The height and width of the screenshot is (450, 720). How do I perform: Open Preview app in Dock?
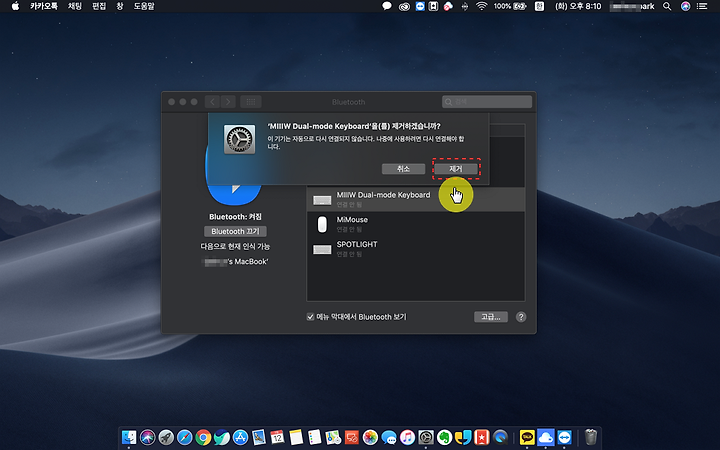pos(259,437)
